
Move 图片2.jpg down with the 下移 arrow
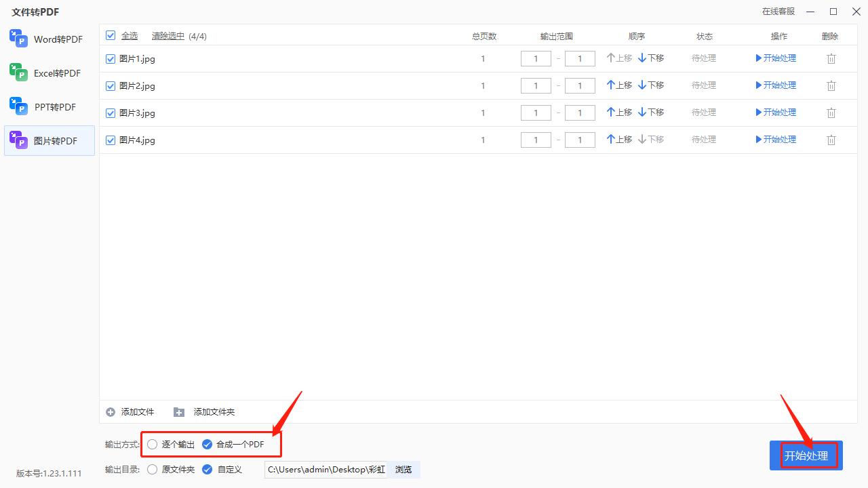tap(650, 85)
